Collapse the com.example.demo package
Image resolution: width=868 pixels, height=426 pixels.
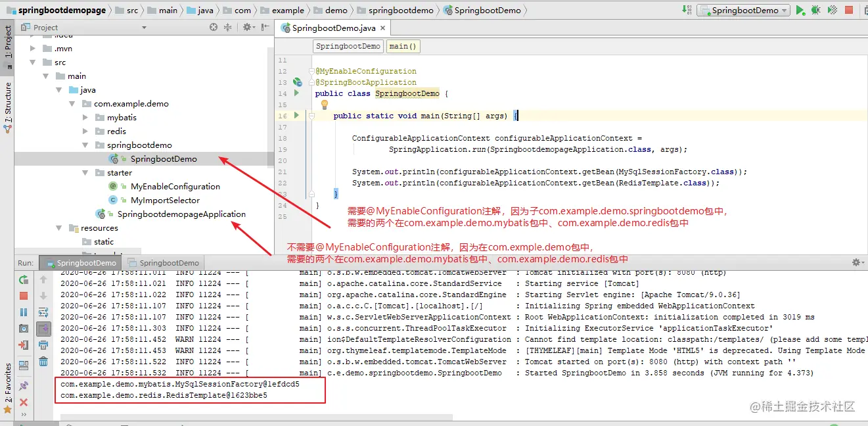click(x=72, y=104)
